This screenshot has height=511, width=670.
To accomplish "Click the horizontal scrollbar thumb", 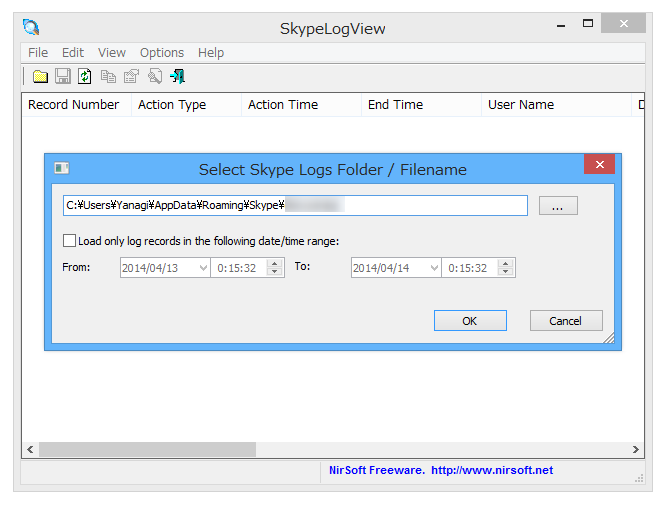I will (147, 449).
